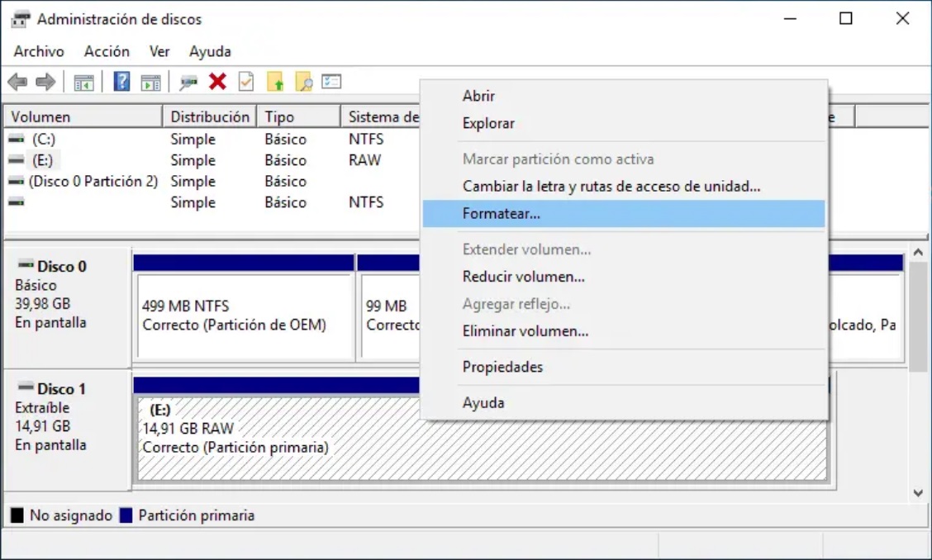This screenshot has height=560, width=932.
Task: Click the Volumen column header
Action: [41, 117]
